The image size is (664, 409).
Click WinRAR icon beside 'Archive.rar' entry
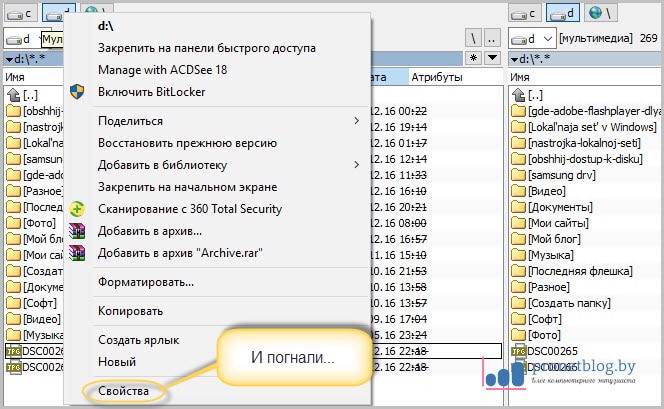(x=77, y=253)
